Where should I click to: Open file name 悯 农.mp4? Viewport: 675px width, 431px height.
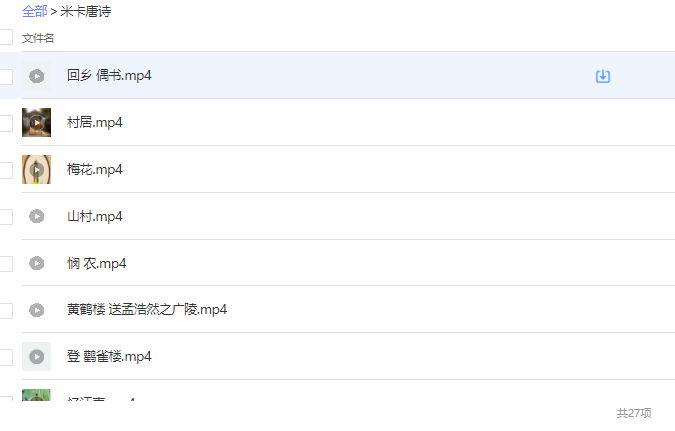coord(96,264)
